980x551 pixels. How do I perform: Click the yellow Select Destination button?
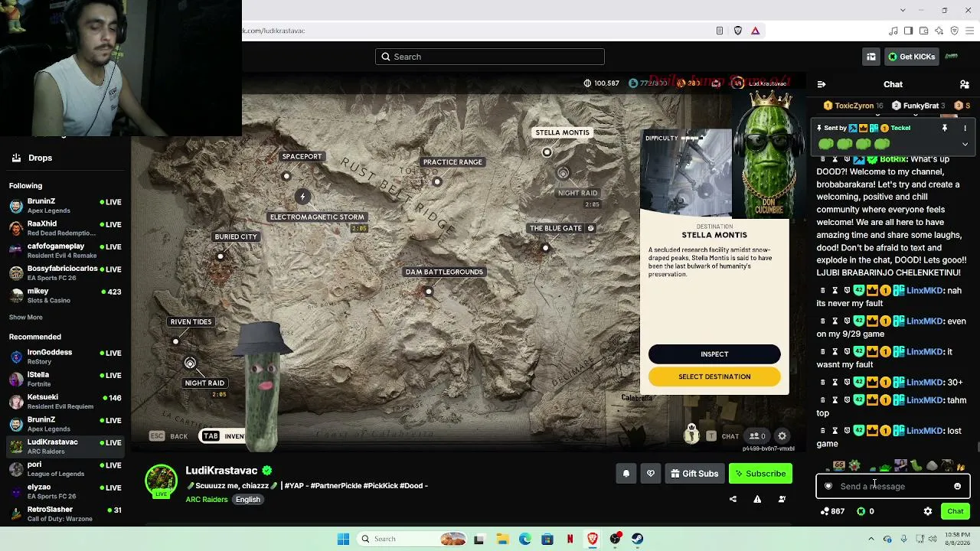pyautogui.click(x=714, y=377)
